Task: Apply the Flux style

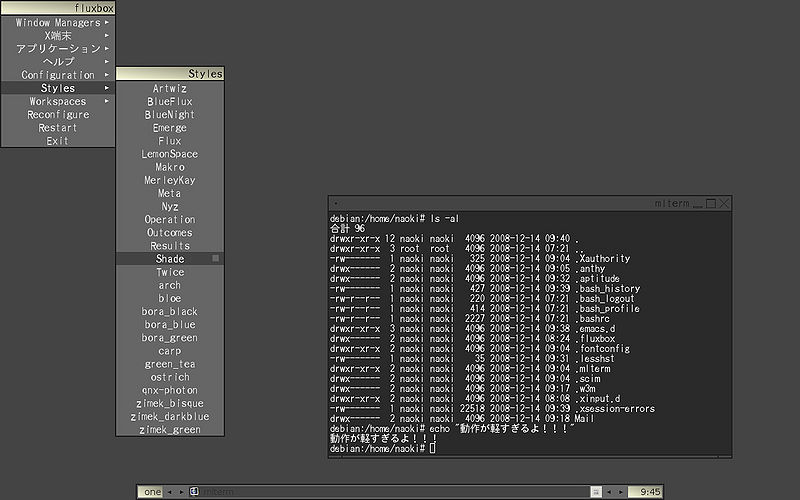Action: pos(170,141)
